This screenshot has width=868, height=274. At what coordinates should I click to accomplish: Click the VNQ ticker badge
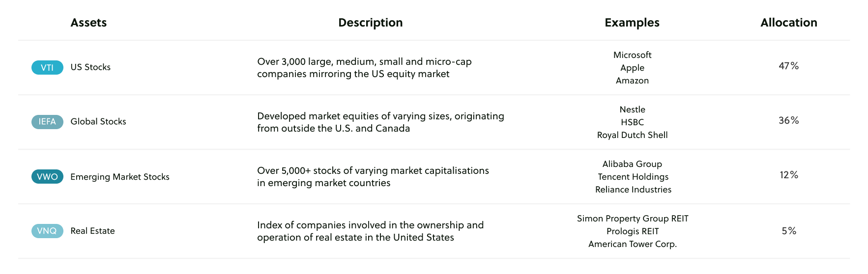[x=47, y=231]
